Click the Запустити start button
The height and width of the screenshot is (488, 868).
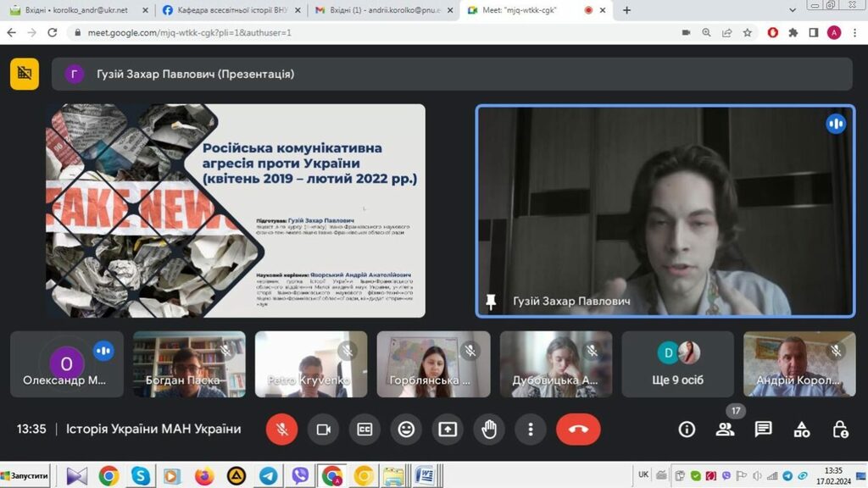coord(25,476)
